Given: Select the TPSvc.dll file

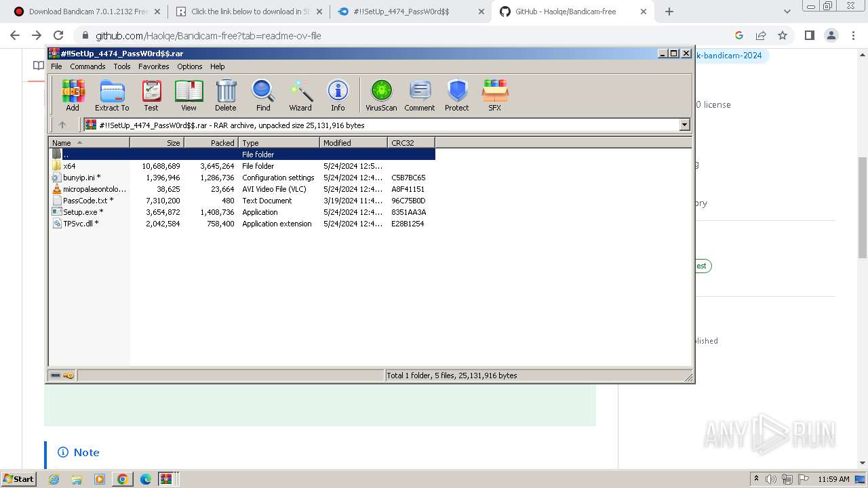Looking at the screenshot, I should pos(242,224).
